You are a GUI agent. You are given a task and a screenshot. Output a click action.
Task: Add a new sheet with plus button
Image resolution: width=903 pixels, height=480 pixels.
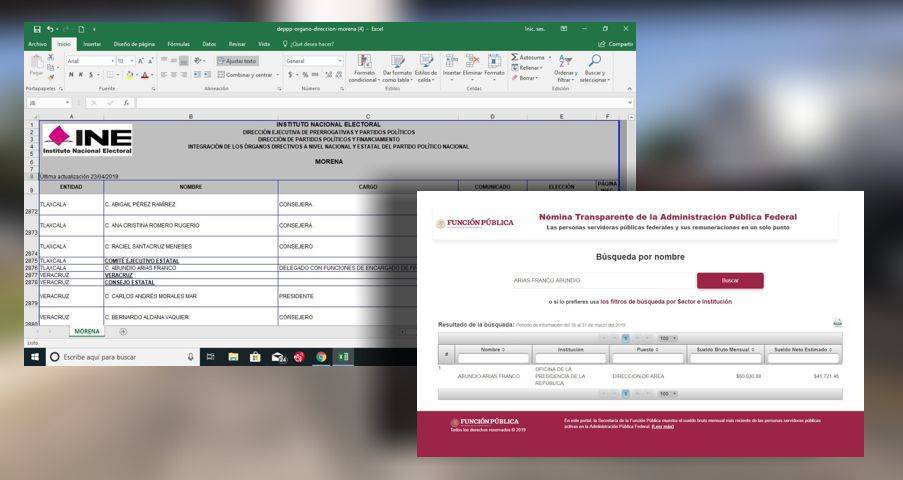coord(123,331)
